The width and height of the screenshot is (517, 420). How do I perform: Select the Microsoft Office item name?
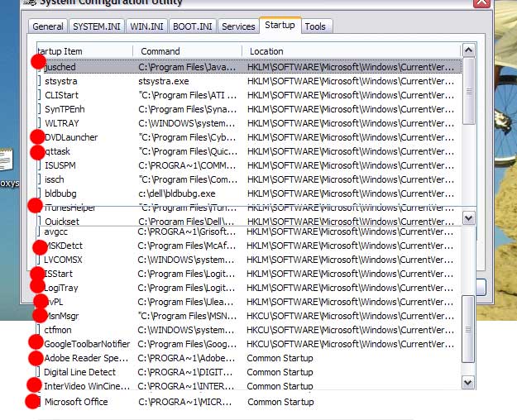[76, 402]
